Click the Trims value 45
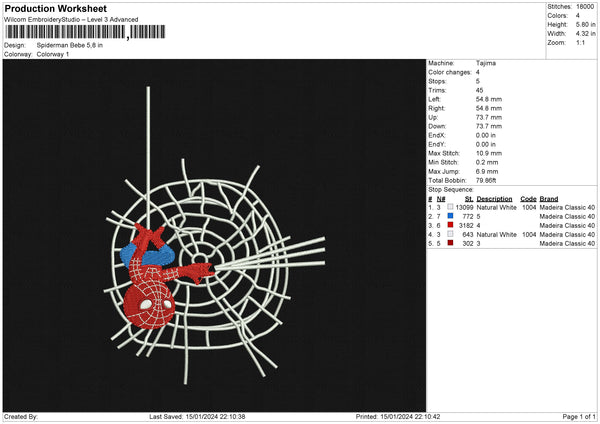The image size is (600, 424). [479, 90]
